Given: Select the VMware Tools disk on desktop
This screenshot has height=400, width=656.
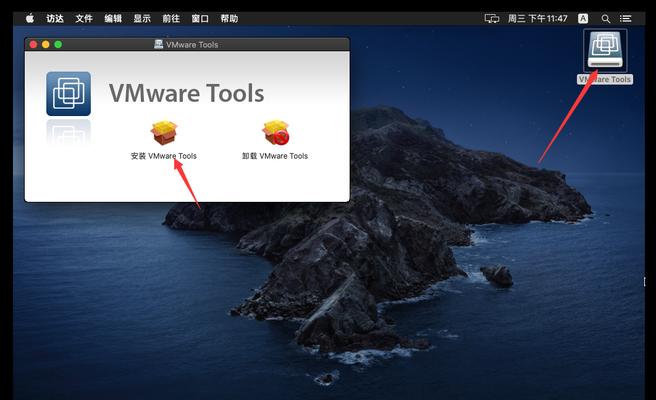Looking at the screenshot, I should 605,51.
